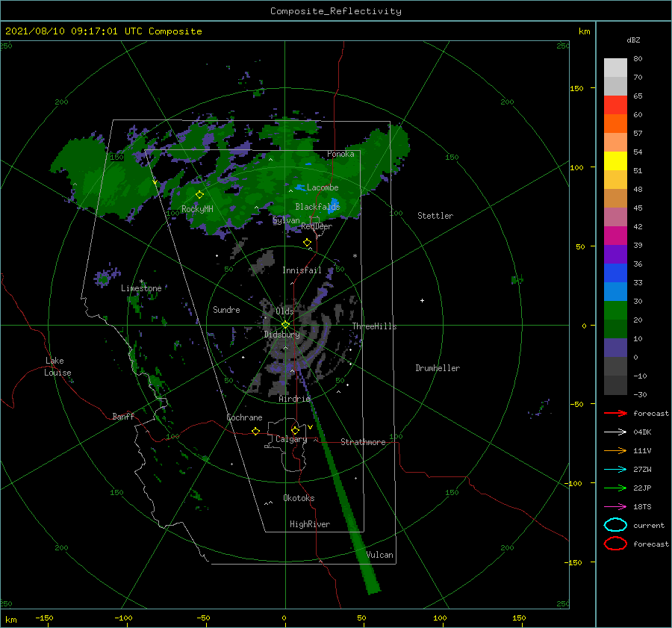The height and width of the screenshot is (628, 672).
Task: Select the orange swatch between 60 and 57
Action: pos(615,123)
